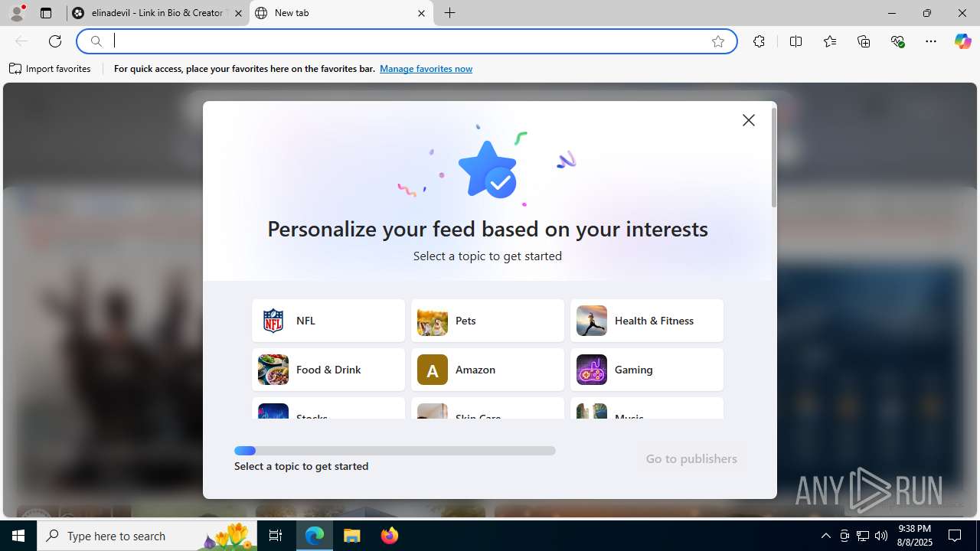This screenshot has width=980, height=551.
Task: Open the notification center icon
Action: [955, 536]
